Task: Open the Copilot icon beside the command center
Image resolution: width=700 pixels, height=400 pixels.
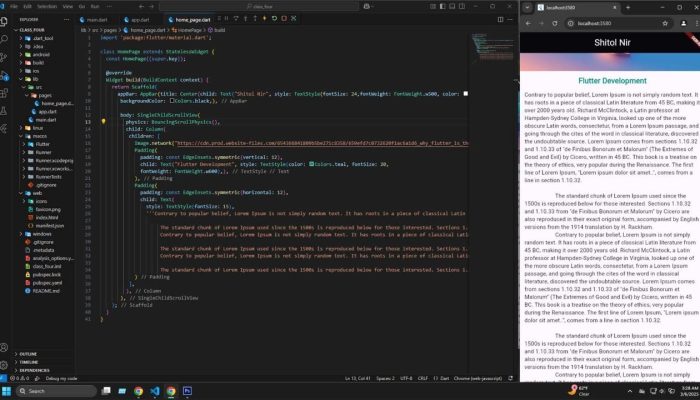Action: [367, 7]
